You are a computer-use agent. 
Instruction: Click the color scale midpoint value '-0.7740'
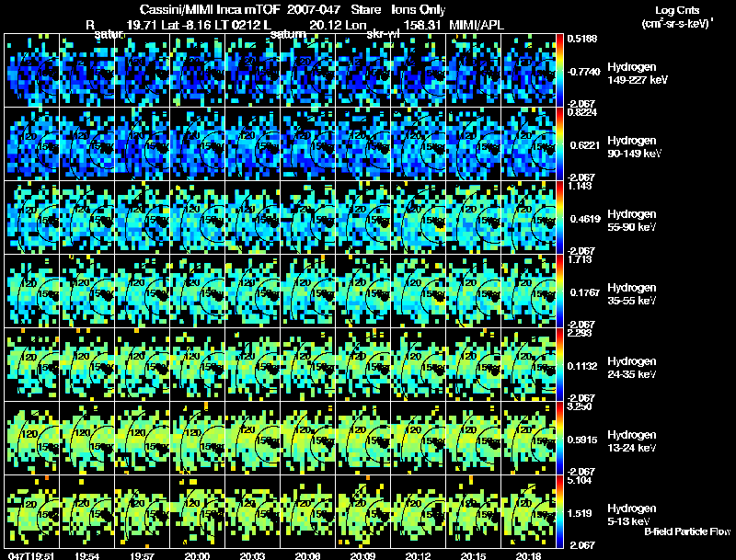pos(583,72)
